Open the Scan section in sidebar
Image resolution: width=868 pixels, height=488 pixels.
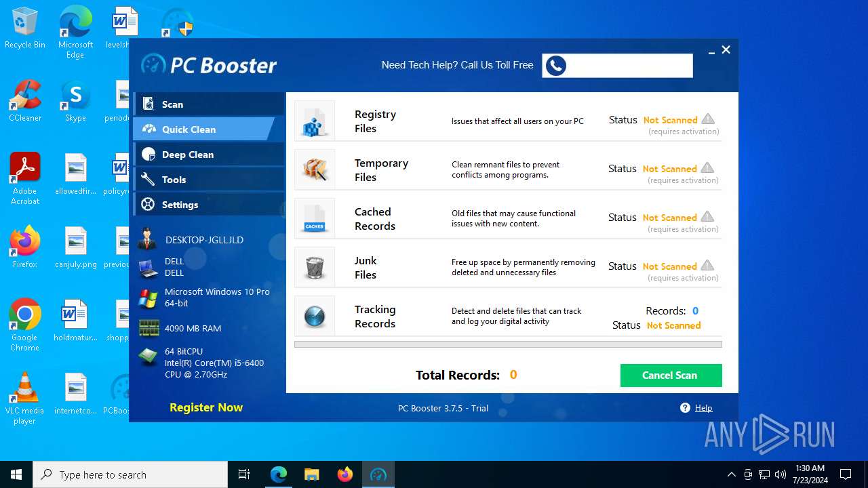pos(208,104)
